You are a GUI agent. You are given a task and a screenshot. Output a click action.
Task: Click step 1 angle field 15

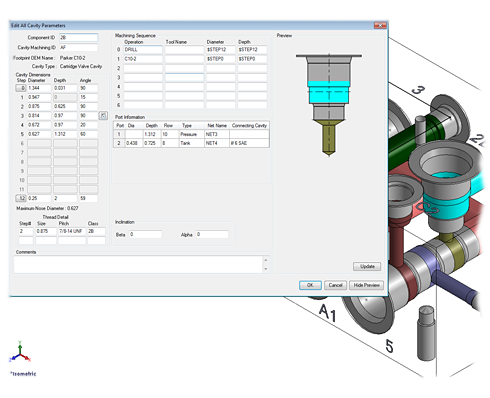pos(89,97)
